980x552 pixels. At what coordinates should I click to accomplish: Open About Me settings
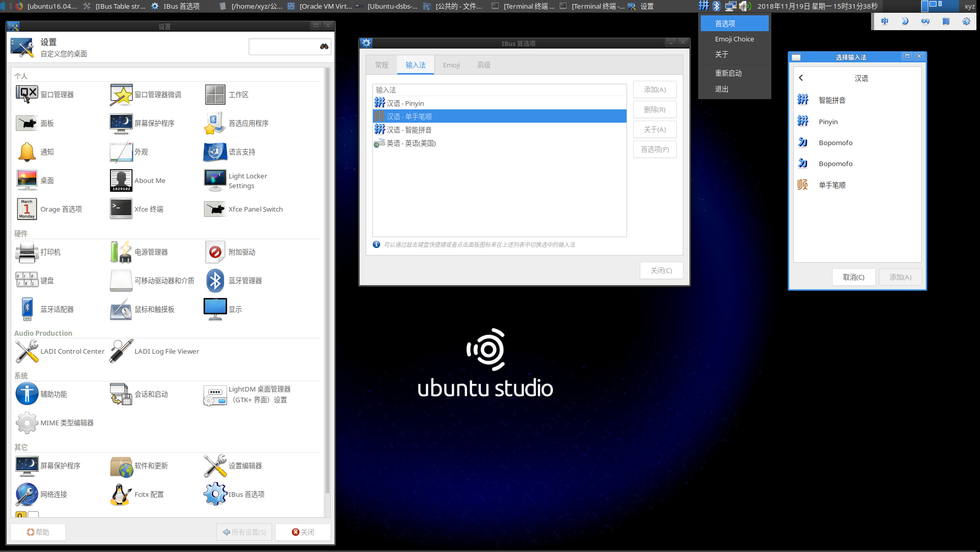[138, 180]
